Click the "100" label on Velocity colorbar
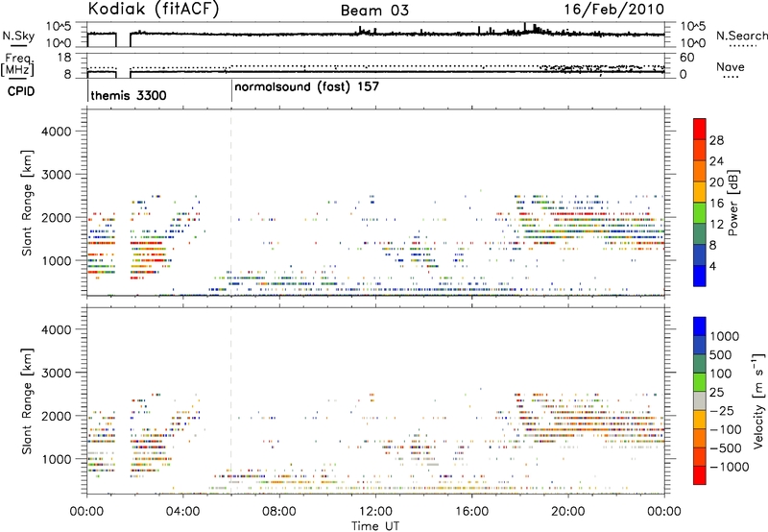 click(721, 374)
